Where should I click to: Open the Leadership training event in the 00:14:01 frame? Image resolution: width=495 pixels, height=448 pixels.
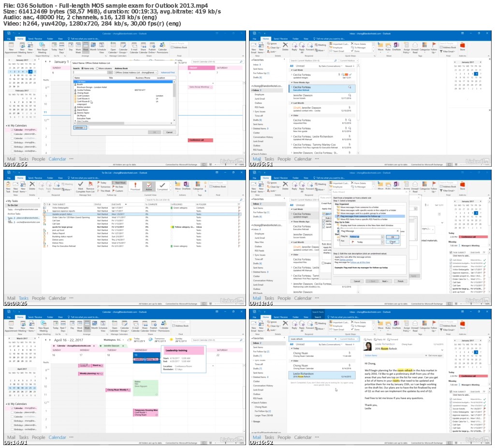tap(146, 359)
